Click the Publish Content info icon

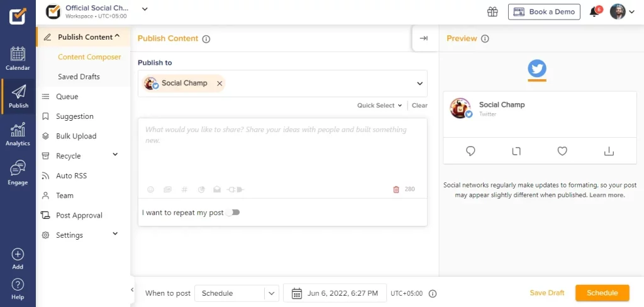click(x=206, y=39)
